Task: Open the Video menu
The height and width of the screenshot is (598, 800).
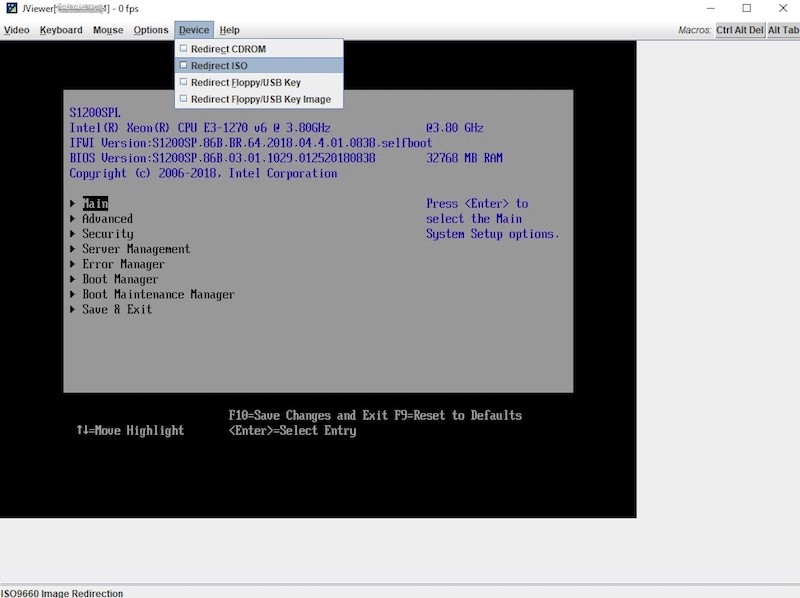Action: point(16,30)
